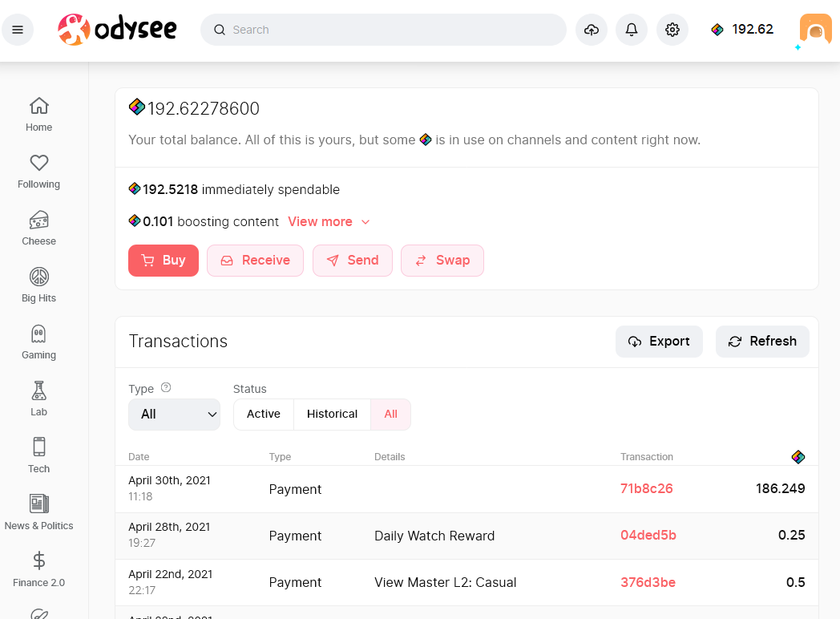
Task: Select the Active status filter
Action: coord(264,414)
